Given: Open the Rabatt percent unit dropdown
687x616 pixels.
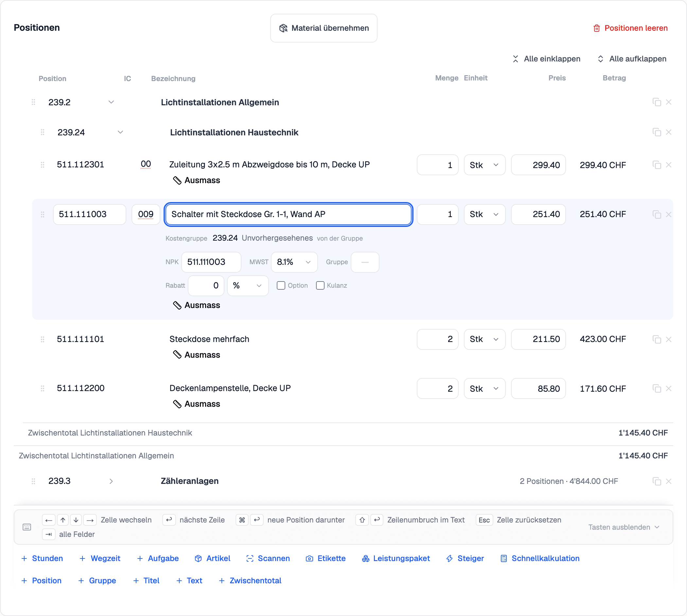Looking at the screenshot, I should [248, 286].
